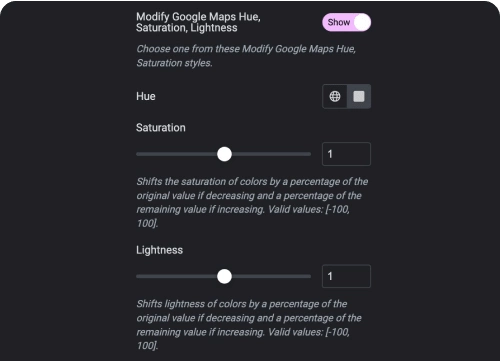Image resolution: width=500 pixels, height=361 pixels.
Task: Click the Saturation slider track right of the handle
Action: 272,154
